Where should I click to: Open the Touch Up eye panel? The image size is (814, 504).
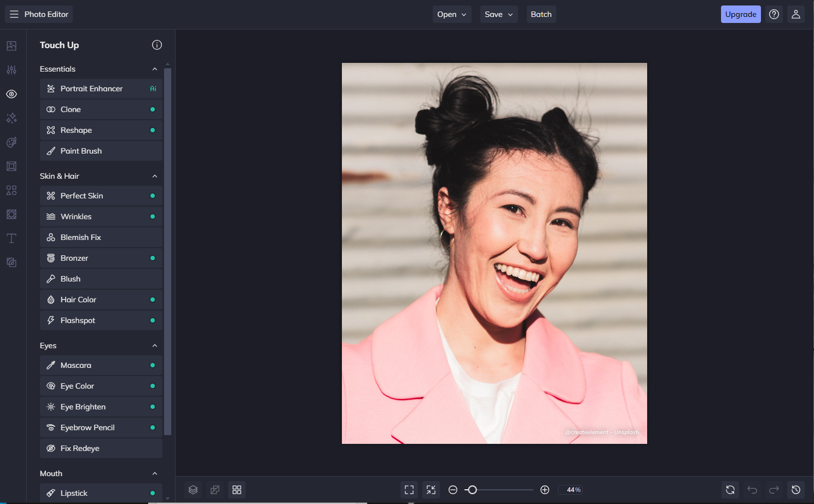point(11,94)
